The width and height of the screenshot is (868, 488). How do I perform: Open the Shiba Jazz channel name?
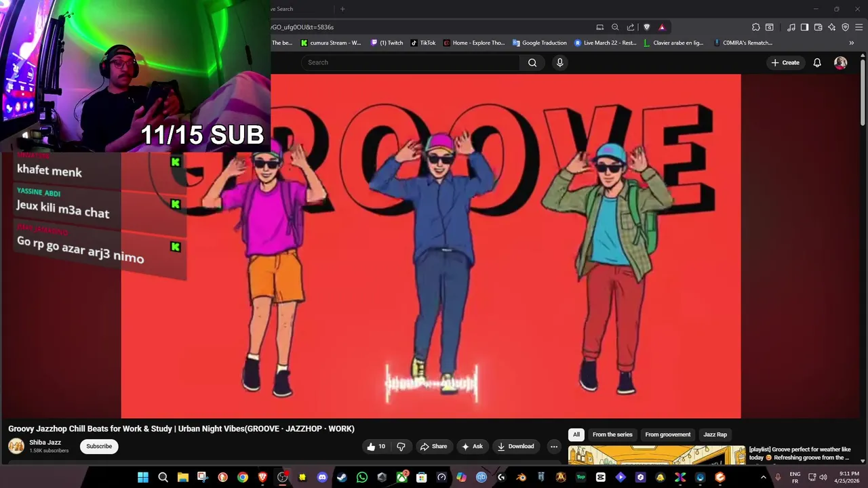coord(45,443)
